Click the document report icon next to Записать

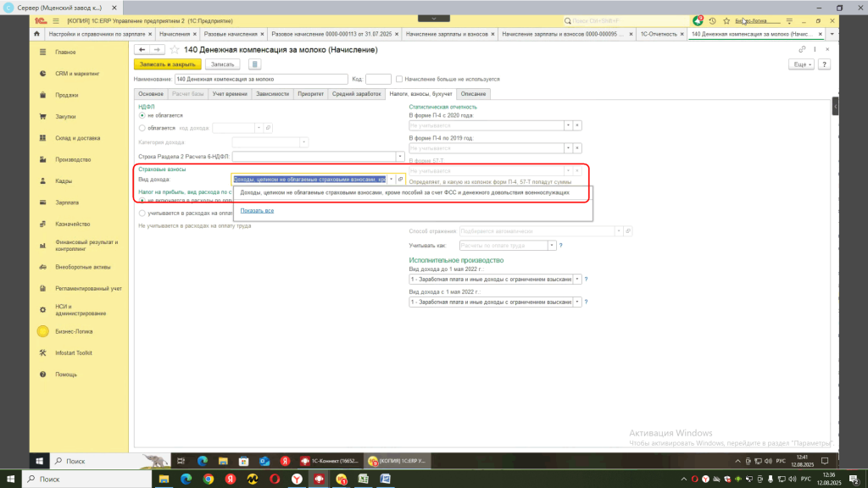(254, 64)
